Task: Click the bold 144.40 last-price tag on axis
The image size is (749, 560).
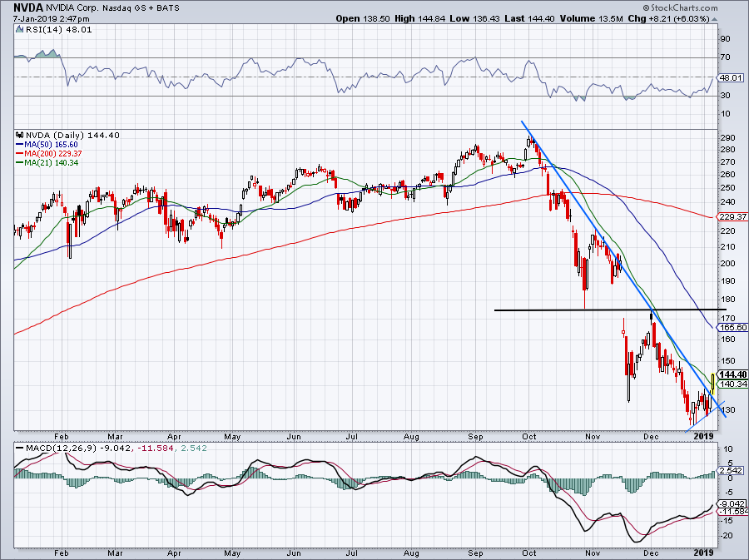Action: coord(732,374)
